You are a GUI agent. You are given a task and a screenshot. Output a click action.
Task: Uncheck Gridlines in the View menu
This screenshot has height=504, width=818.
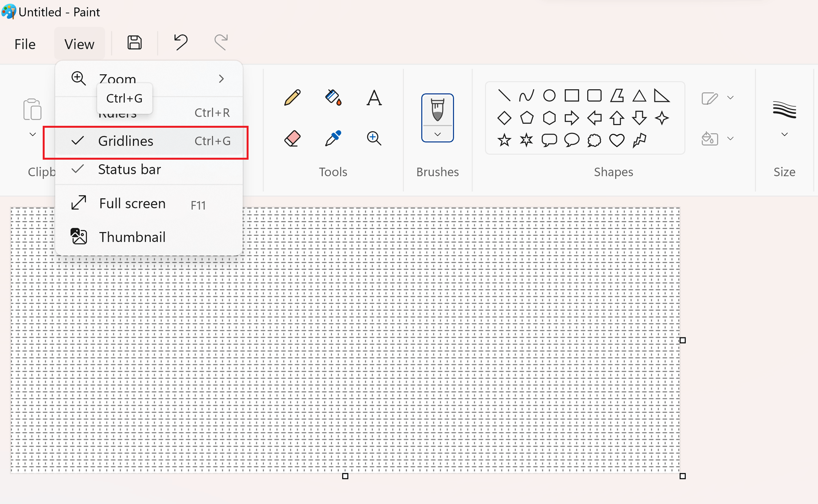tap(149, 141)
